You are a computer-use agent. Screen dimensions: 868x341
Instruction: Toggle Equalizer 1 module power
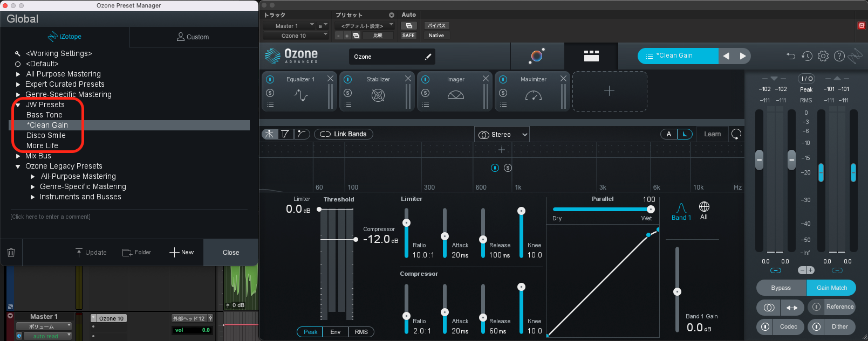[x=270, y=80]
